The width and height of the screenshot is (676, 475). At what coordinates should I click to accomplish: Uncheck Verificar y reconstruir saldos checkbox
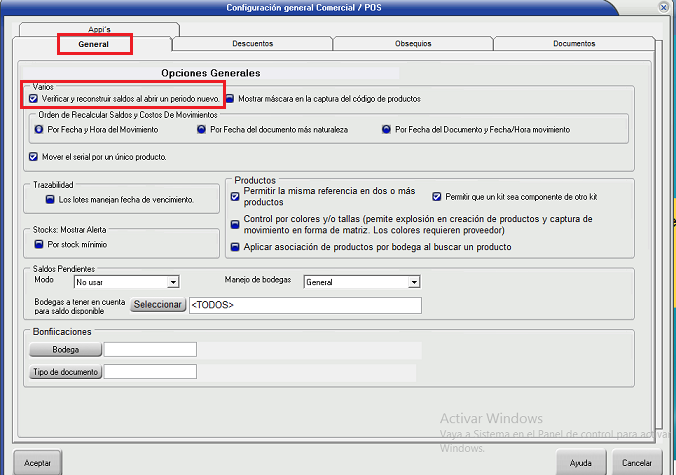tap(34, 99)
